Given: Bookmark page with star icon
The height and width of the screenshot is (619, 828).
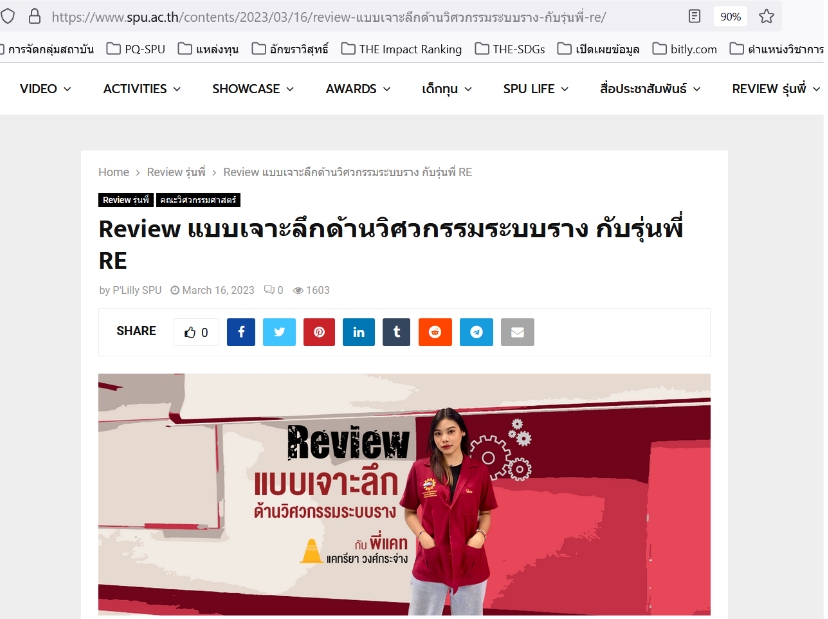Looking at the screenshot, I should point(766,16).
